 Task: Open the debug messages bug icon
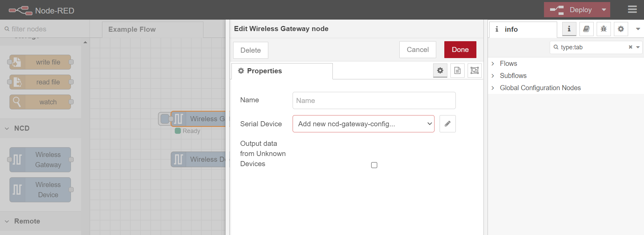pos(603,29)
